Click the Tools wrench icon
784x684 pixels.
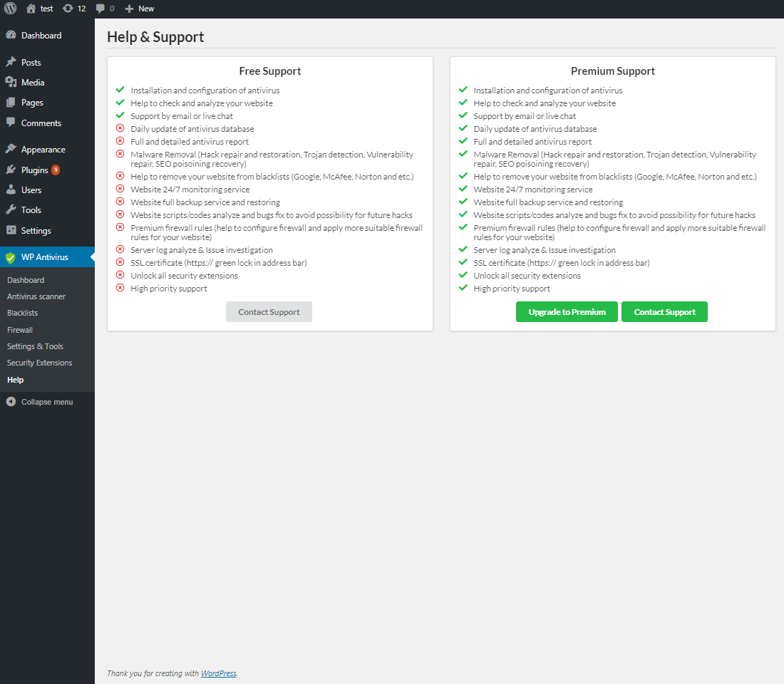click(11, 209)
